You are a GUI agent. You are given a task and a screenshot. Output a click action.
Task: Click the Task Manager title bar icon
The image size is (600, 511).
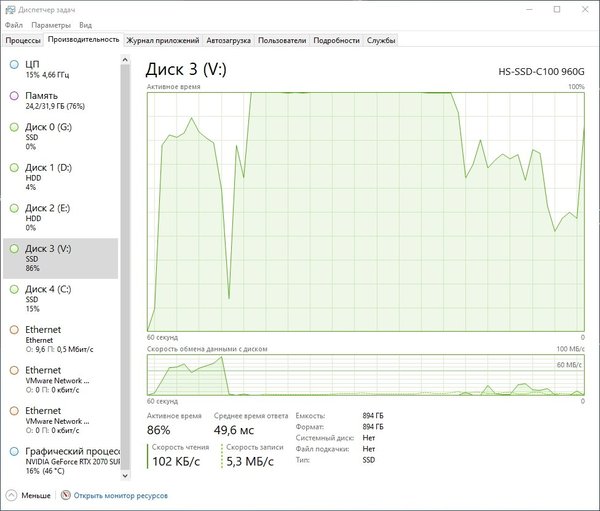pos(10,10)
